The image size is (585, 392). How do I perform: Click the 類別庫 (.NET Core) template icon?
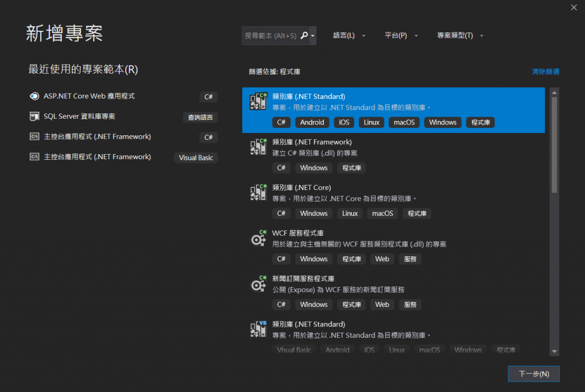click(259, 192)
